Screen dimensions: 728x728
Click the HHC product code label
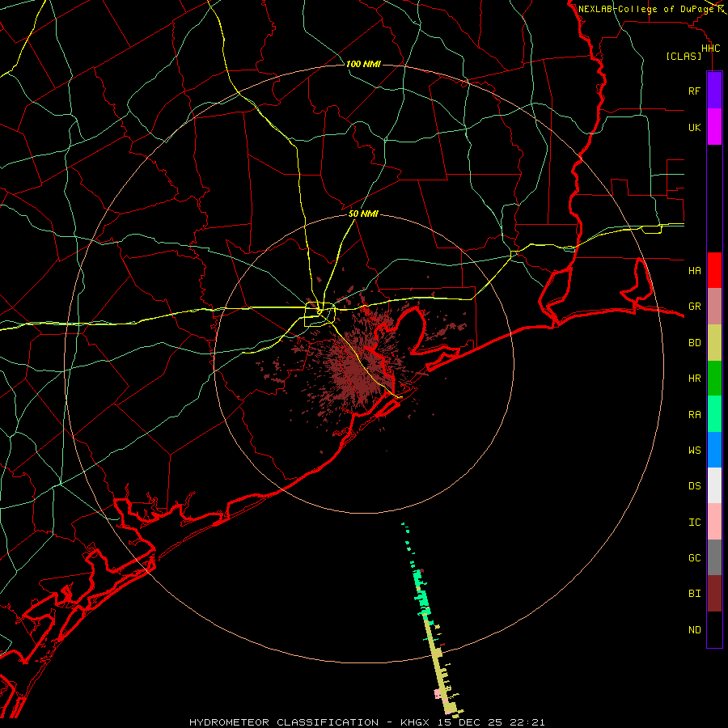click(x=710, y=49)
